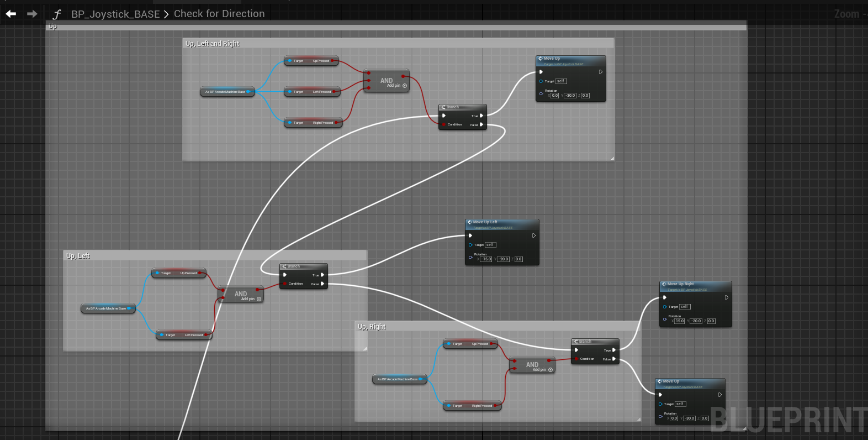
Task: Edit Rotation Z field of Move Up Left node
Action: click(519, 259)
